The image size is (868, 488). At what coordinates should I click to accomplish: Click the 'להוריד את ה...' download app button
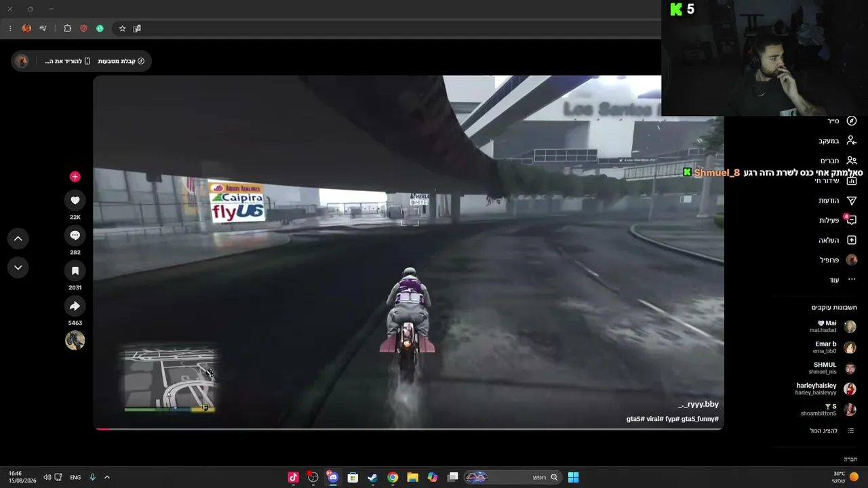tap(67, 61)
